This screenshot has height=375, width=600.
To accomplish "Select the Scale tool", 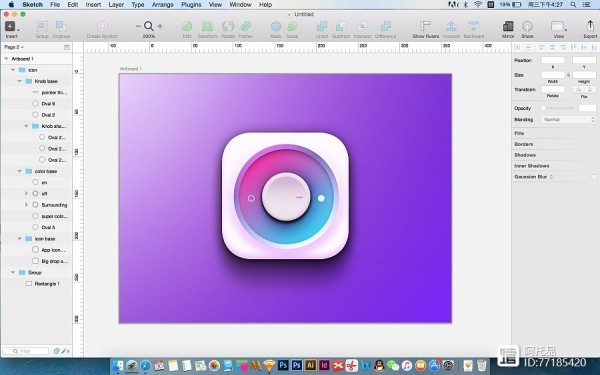I will click(292, 26).
